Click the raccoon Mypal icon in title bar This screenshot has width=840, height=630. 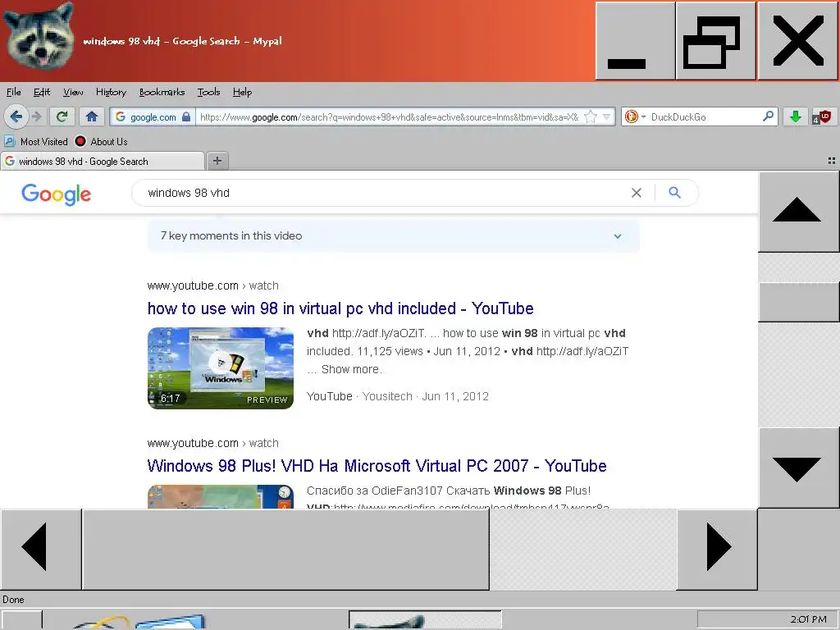pyautogui.click(x=38, y=36)
